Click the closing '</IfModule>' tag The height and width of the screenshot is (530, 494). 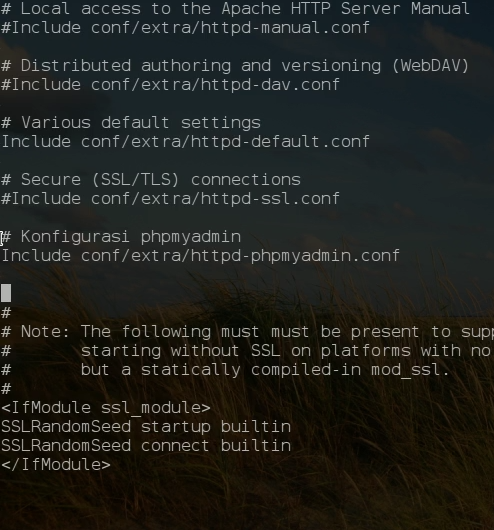pos(56,465)
